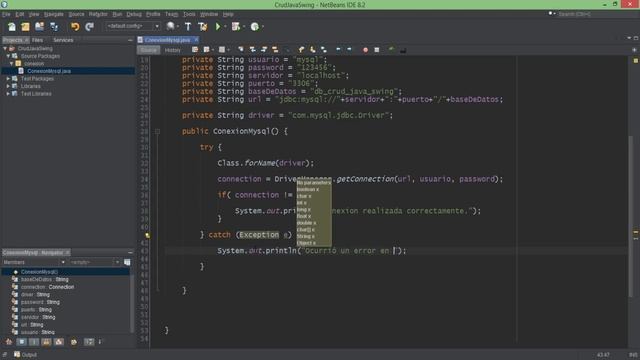This screenshot has height=360, width=640.
Task: Click the Output window icon in status bar
Action: 17,354
